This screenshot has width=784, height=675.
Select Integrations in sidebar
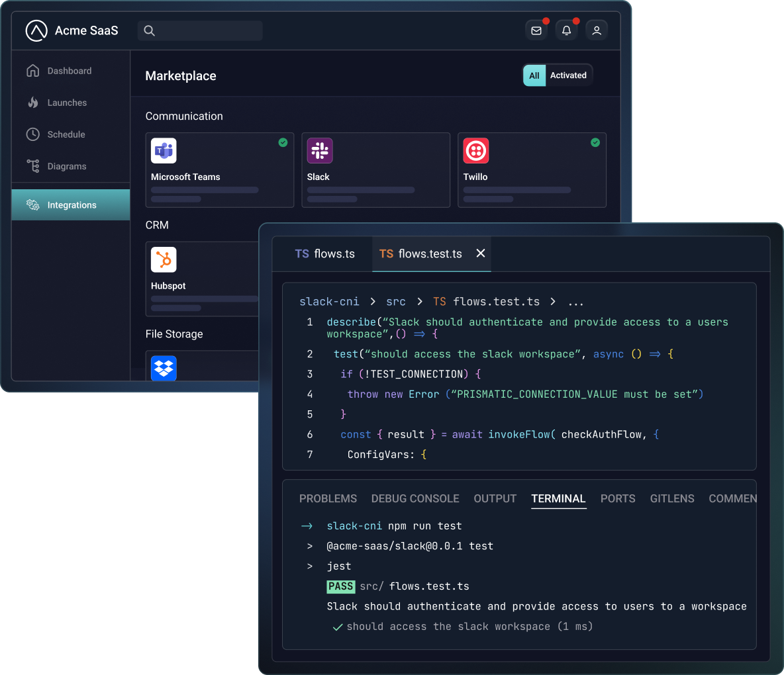point(70,205)
